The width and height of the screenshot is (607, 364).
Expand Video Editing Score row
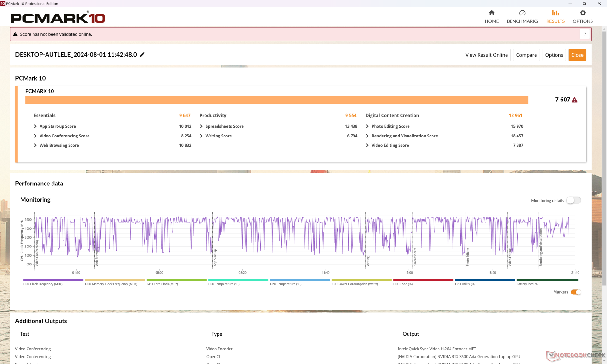pyautogui.click(x=367, y=145)
